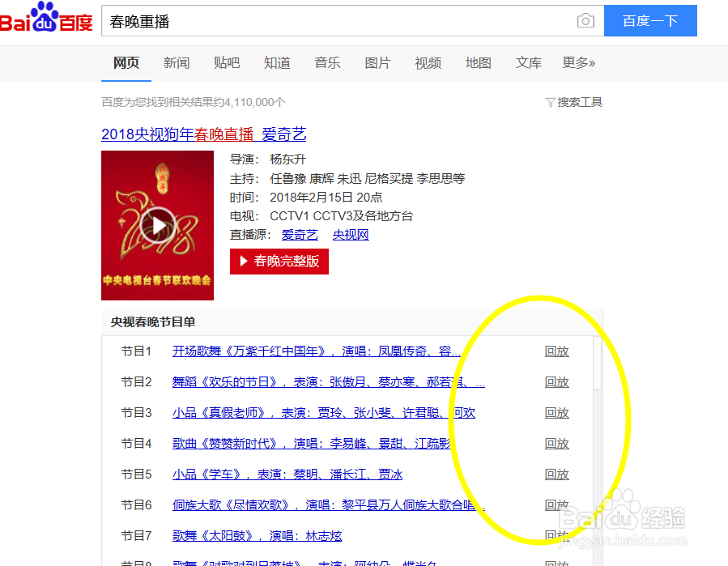Click 回放 for 节目3

pyautogui.click(x=556, y=413)
